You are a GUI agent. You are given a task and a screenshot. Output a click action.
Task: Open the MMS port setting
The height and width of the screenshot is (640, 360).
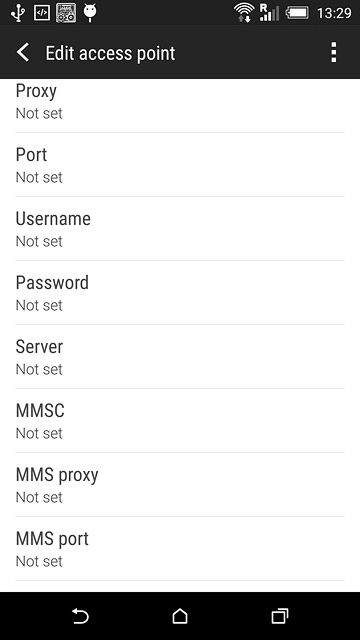180,549
